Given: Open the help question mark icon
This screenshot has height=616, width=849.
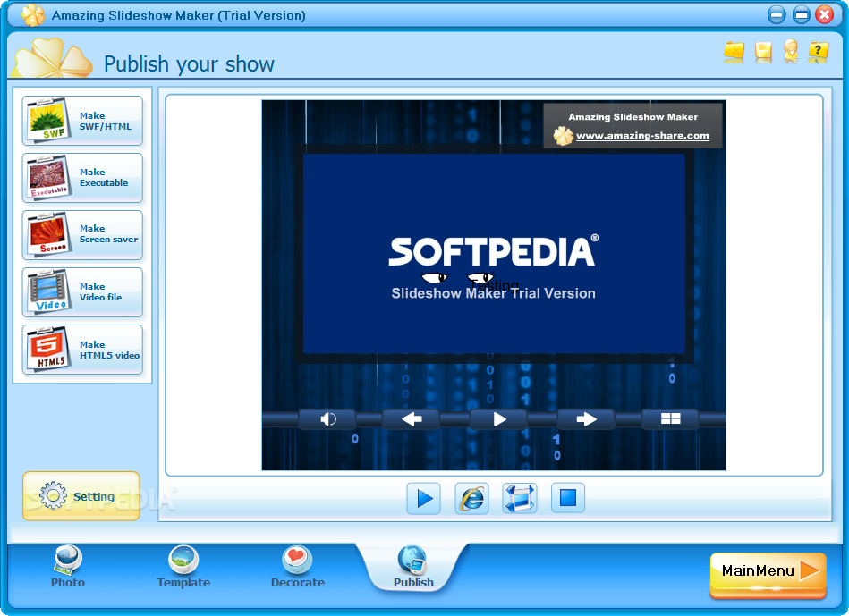Looking at the screenshot, I should coord(819,52).
